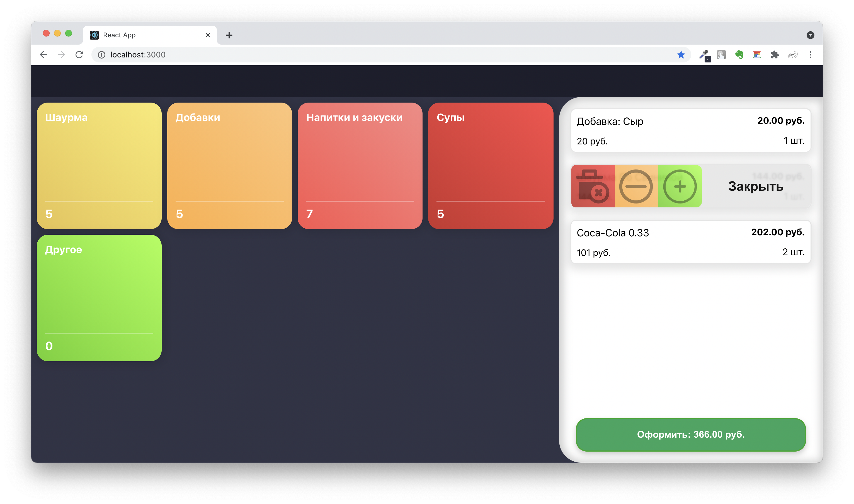Open the Напитки и закуски category
854x504 pixels.
pos(360,166)
